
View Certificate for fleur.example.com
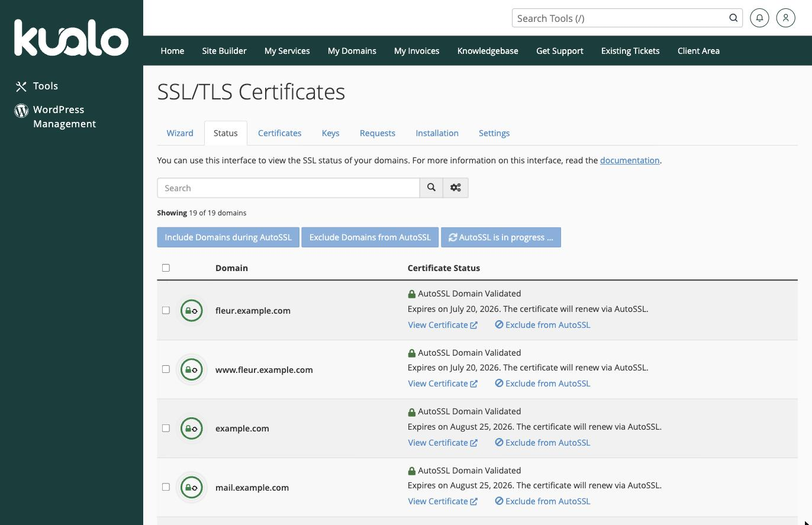click(443, 325)
